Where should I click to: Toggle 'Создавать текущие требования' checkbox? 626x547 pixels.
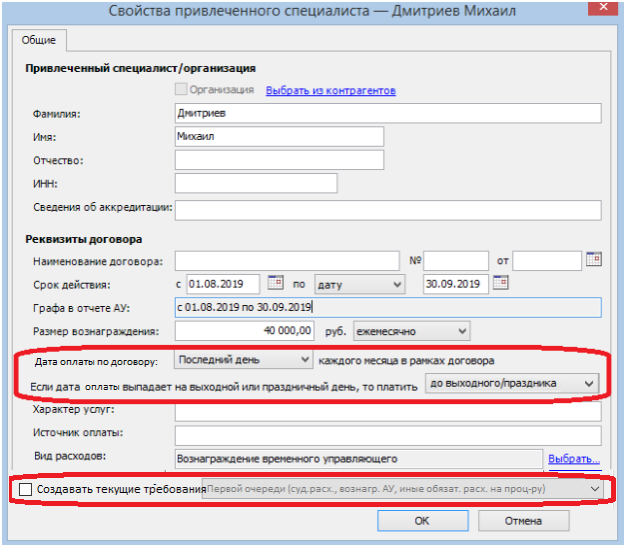pyautogui.click(x=25, y=490)
